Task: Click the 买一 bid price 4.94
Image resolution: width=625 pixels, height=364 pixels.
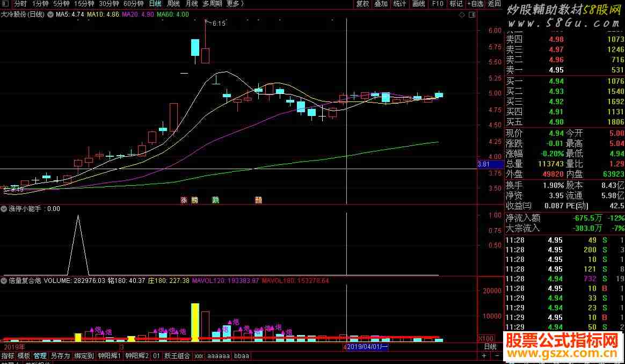Action: point(556,81)
